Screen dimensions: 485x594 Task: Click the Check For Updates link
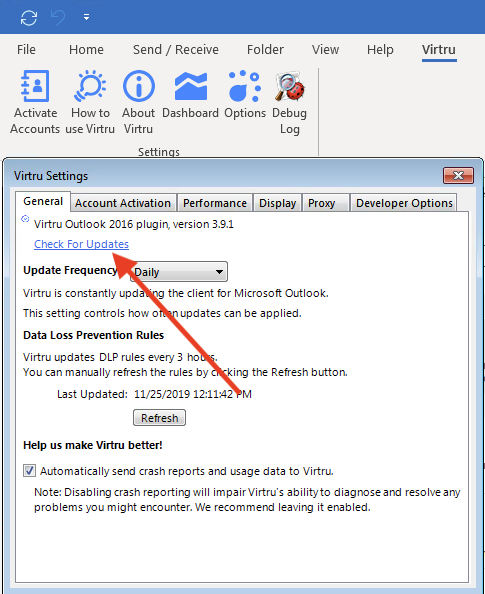click(x=81, y=244)
